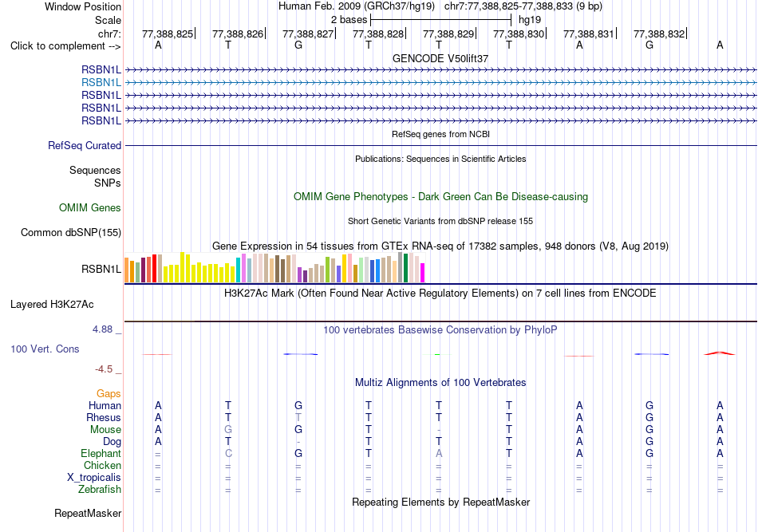Click the -4.5 PhyloP lower scale value
This screenshot has width=758, height=532.
point(104,369)
